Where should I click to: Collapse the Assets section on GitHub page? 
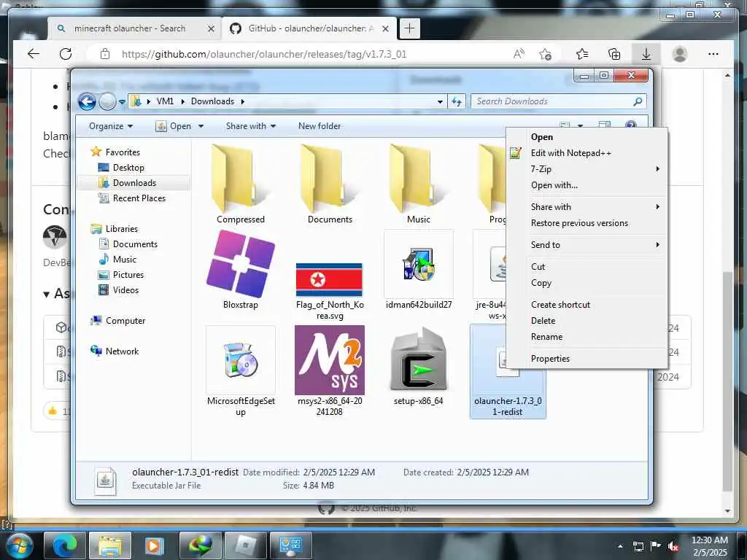pos(46,295)
